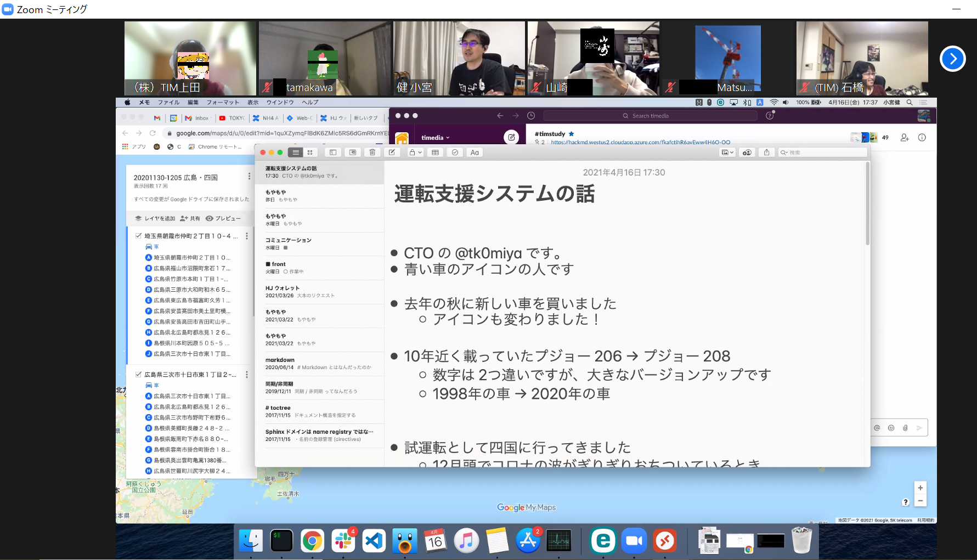This screenshot has height=560, width=977.
Task: Zoom out on the map
Action: point(920,500)
